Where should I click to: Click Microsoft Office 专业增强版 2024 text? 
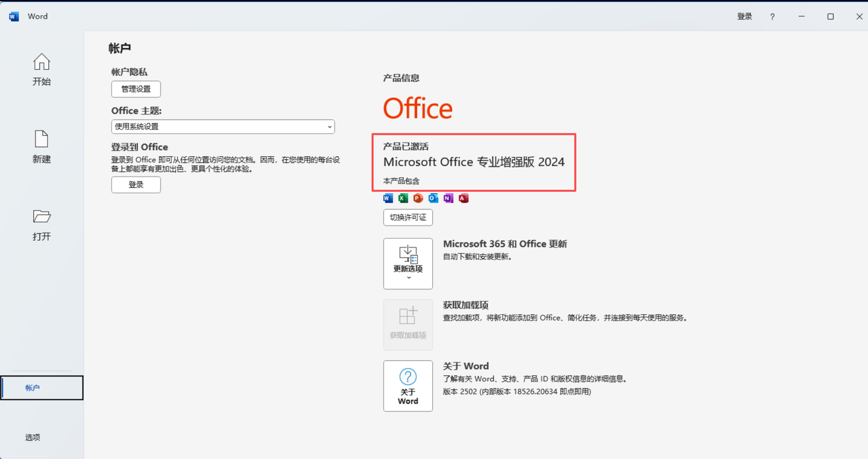pyautogui.click(x=474, y=162)
